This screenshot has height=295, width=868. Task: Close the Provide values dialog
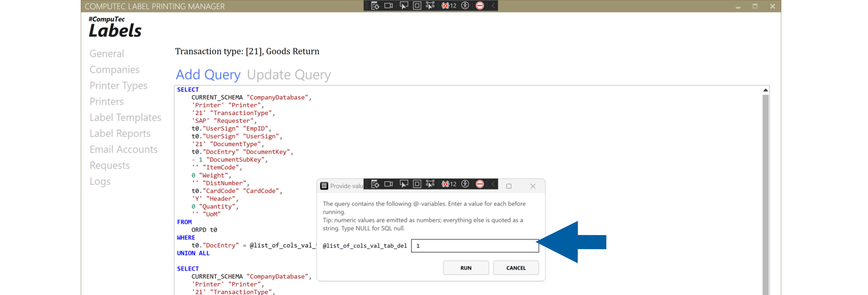pyautogui.click(x=533, y=186)
